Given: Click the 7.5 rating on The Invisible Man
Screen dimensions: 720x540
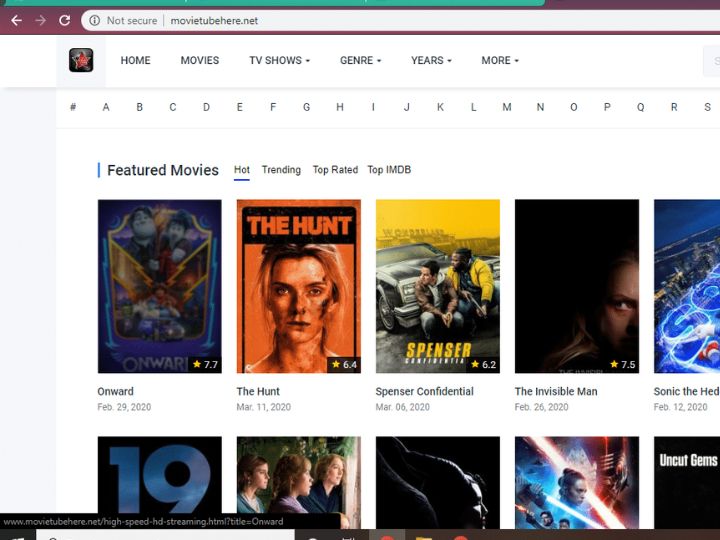Looking at the screenshot, I should tap(623, 365).
